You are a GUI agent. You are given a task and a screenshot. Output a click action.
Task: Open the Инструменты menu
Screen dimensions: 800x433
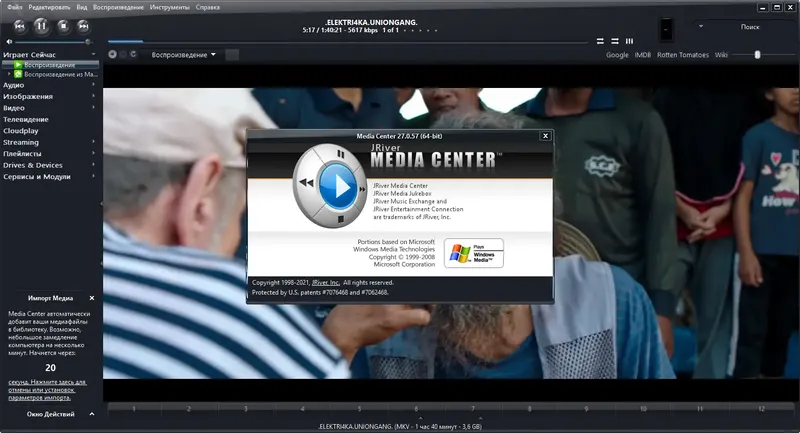point(169,7)
